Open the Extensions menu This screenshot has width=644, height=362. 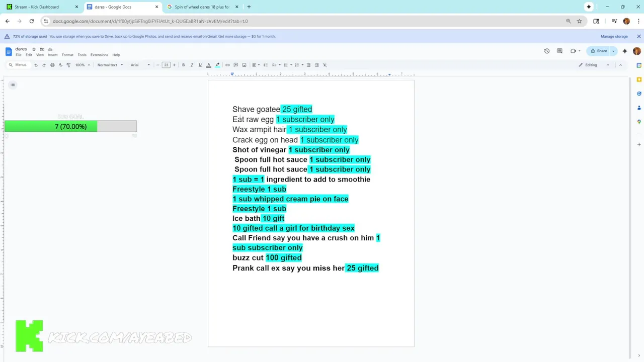[99, 55]
